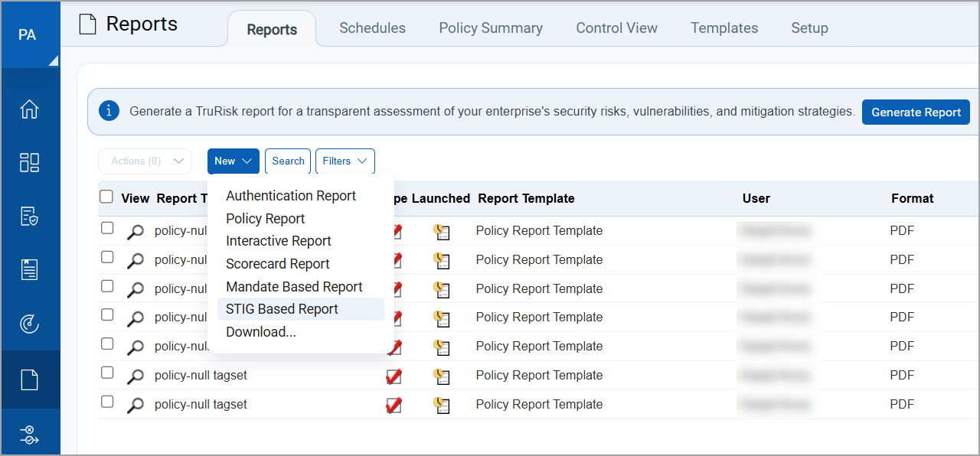Open the Actions (0) dropdown
Image resolution: width=980 pixels, height=456 pixels.
click(145, 161)
